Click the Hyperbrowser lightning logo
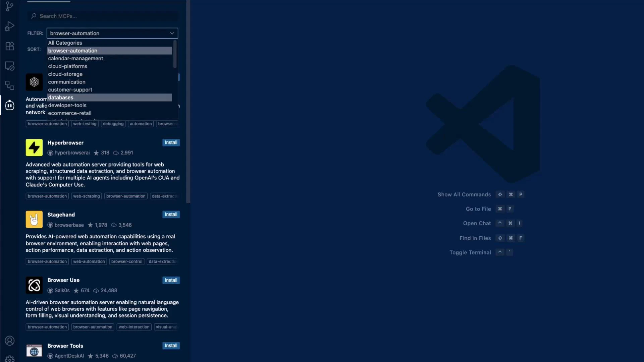Screen dimensions: 644x362 [34, 147]
